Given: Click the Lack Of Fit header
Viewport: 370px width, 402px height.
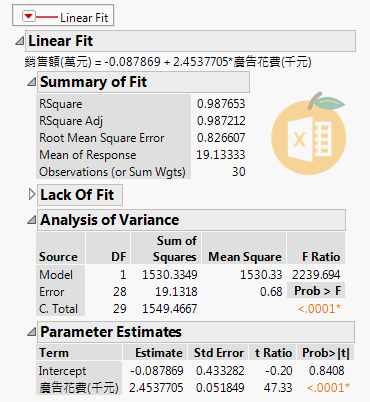Looking at the screenshot, I should point(80,195).
